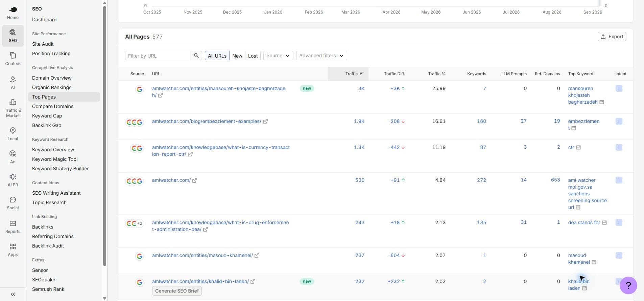This screenshot has height=301, width=644.
Task: Sort by Keywords column header
Action: click(477, 73)
